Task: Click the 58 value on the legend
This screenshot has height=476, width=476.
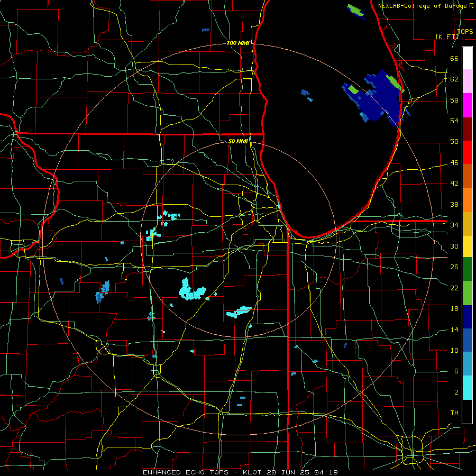Action: 454,100
